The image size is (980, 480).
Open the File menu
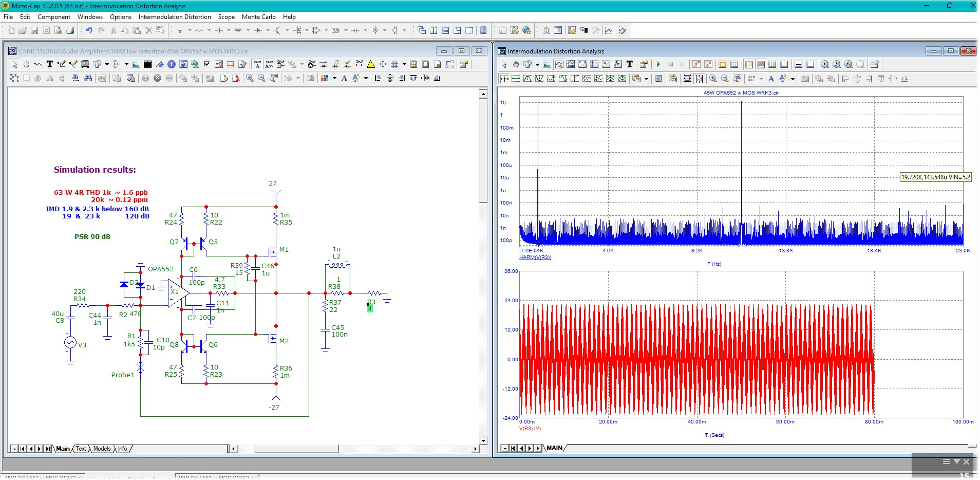tap(8, 17)
